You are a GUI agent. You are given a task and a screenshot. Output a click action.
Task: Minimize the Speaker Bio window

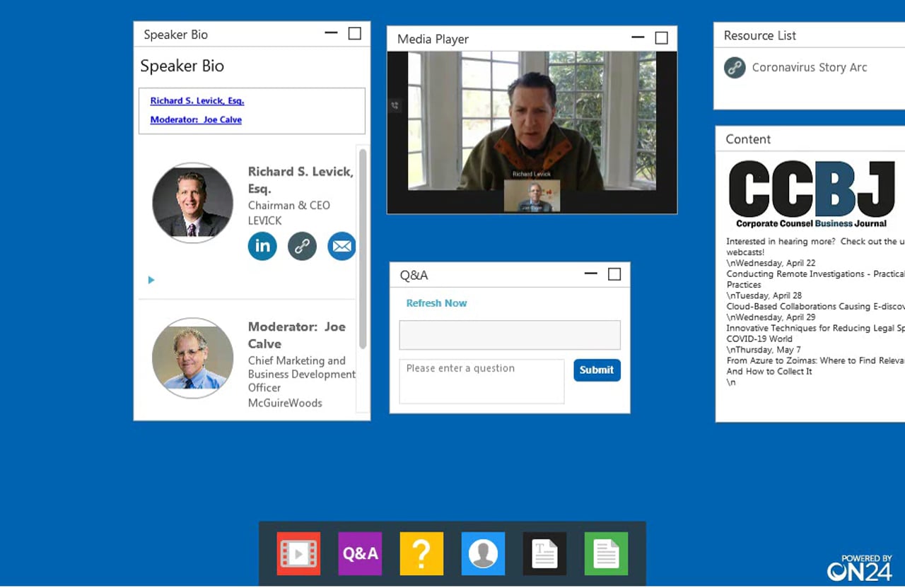tap(331, 33)
